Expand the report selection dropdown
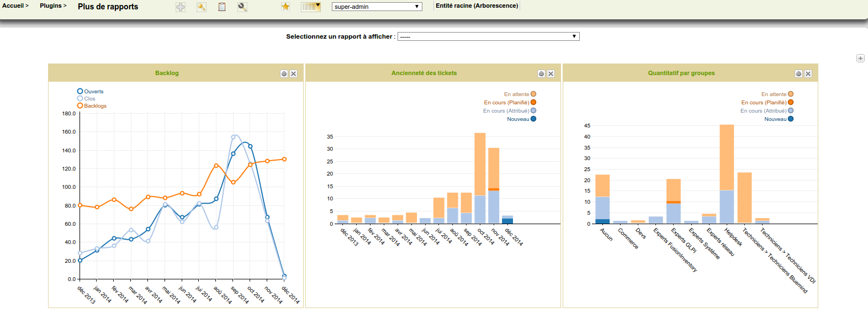This screenshot has width=868, height=323. [488, 36]
